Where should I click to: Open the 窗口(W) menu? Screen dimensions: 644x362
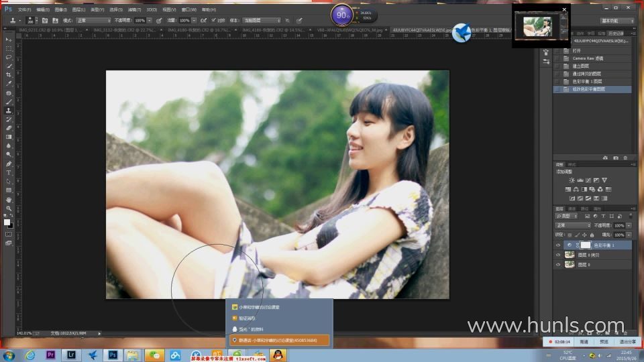(189, 9)
